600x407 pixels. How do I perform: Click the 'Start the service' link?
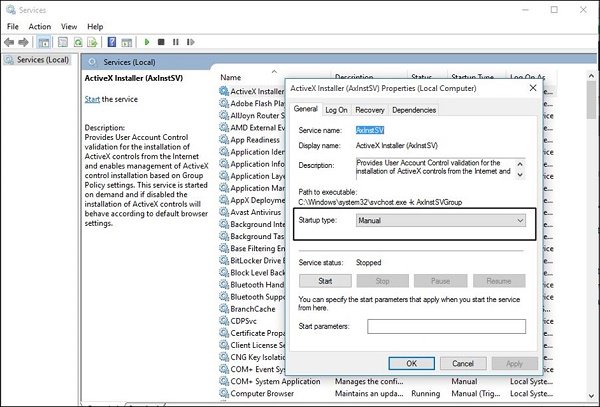click(x=92, y=99)
